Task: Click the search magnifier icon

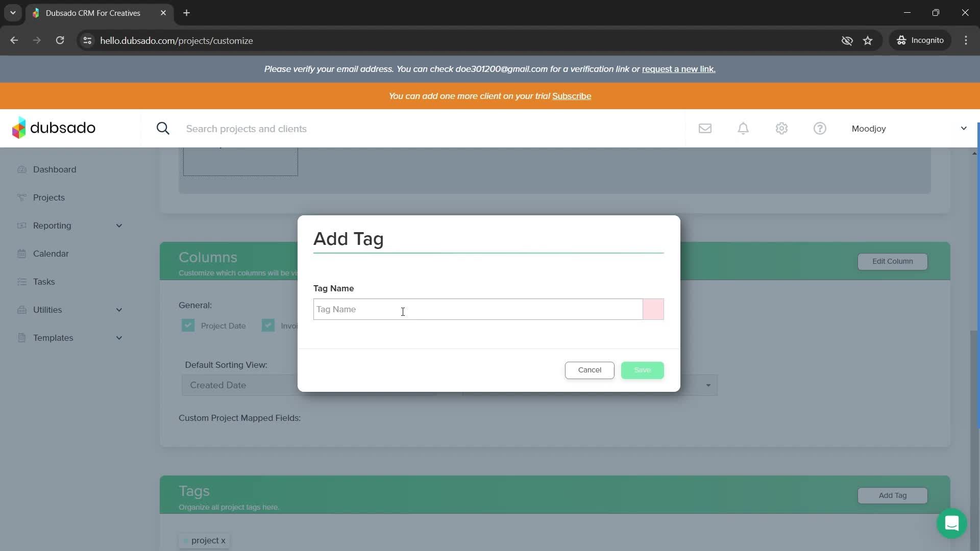Action: coord(163,129)
